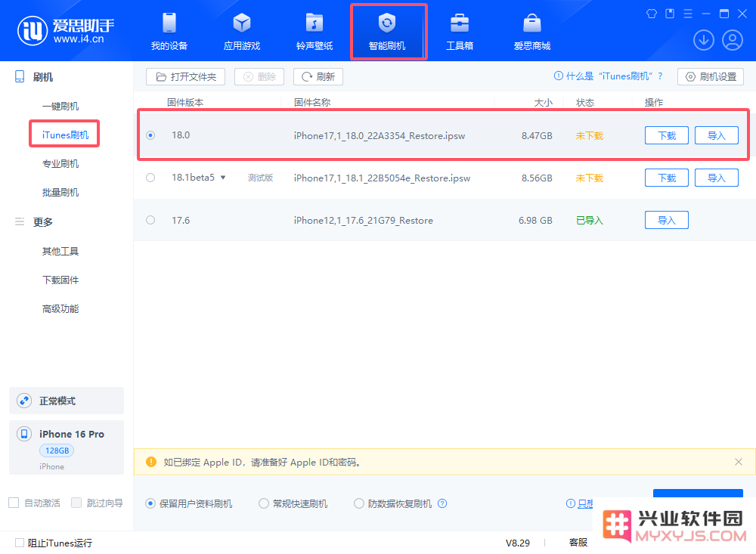
Task: Click the title bar feedback square icon
Action: coord(670,14)
